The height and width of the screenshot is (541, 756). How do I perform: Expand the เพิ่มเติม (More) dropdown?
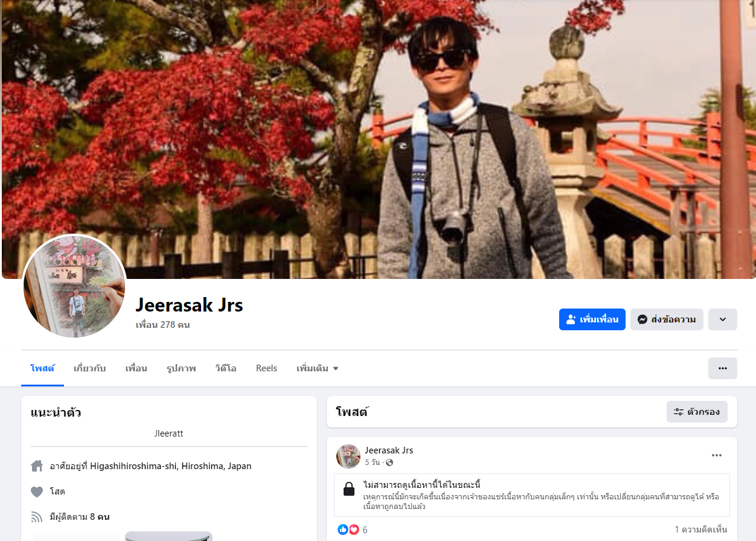coord(318,368)
